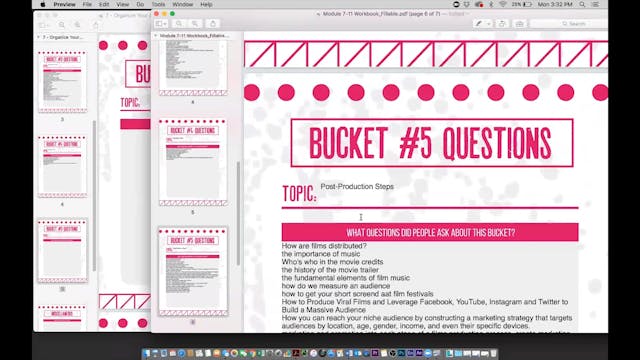Open the Tools menu
640x360 pixels.
pyautogui.click(x=158, y=4)
